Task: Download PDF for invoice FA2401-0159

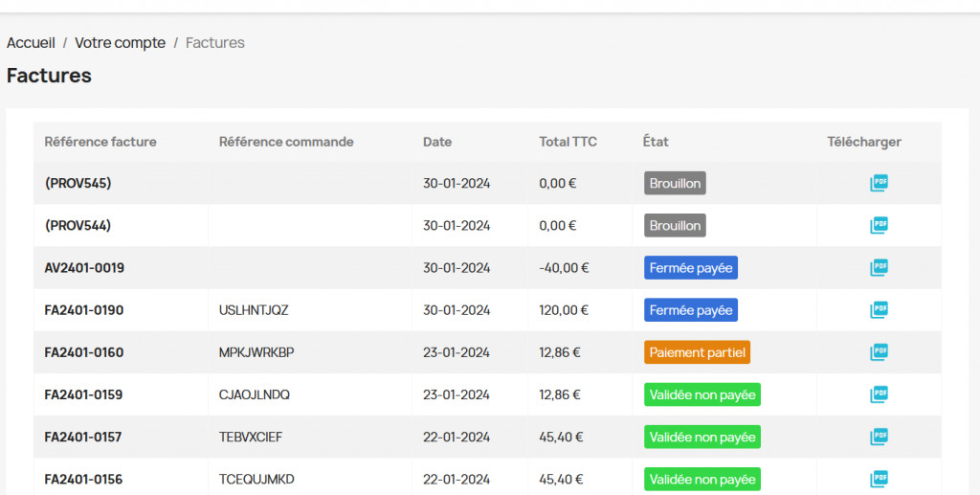Action: click(x=879, y=394)
